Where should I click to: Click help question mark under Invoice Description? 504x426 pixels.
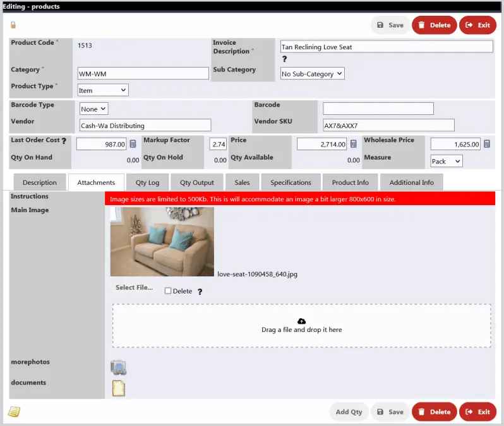point(284,59)
